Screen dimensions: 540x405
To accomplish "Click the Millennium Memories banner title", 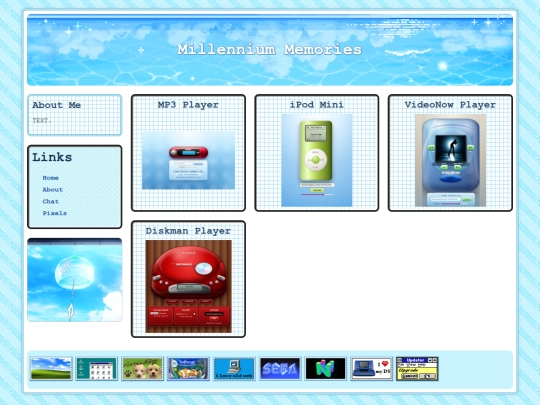I will (270, 50).
